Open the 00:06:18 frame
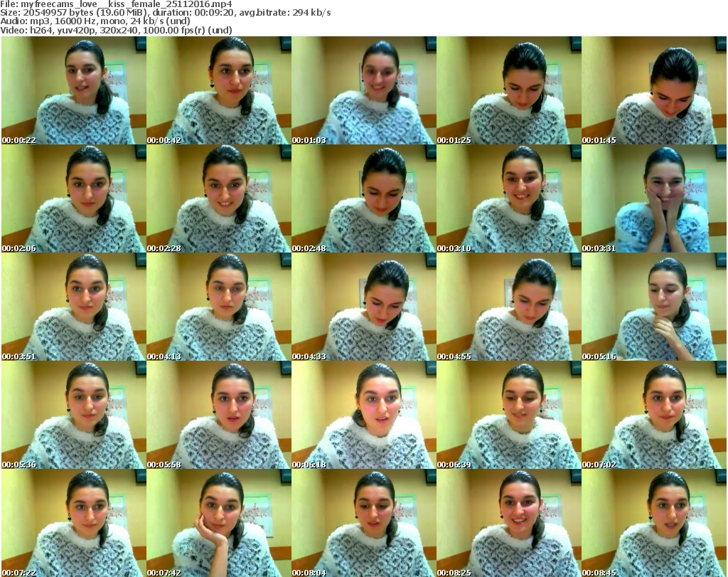The width and height of the screenshot is (728, 577). [x=363, y=415]
